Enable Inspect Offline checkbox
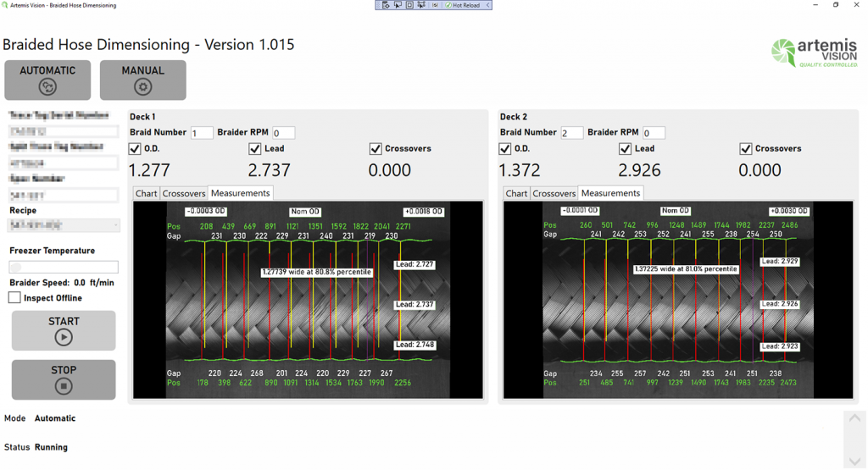The width and height of the screenshot is (868, 470). (x=14, y=298)
